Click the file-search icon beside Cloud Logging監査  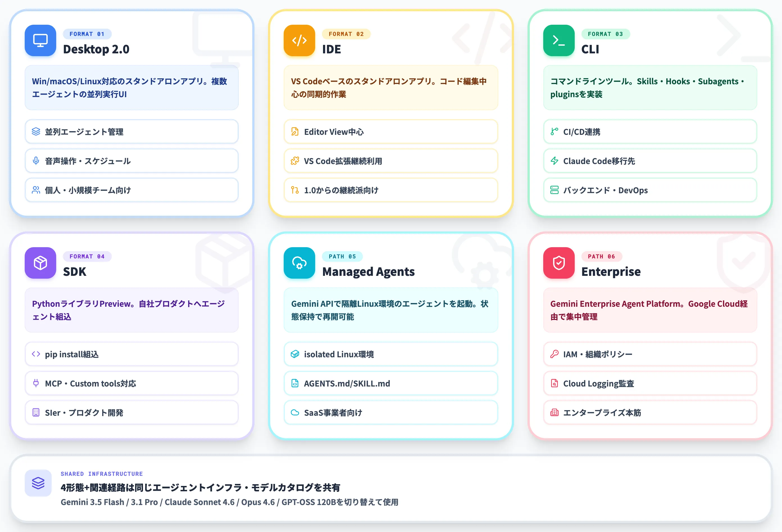pos(554,383)
